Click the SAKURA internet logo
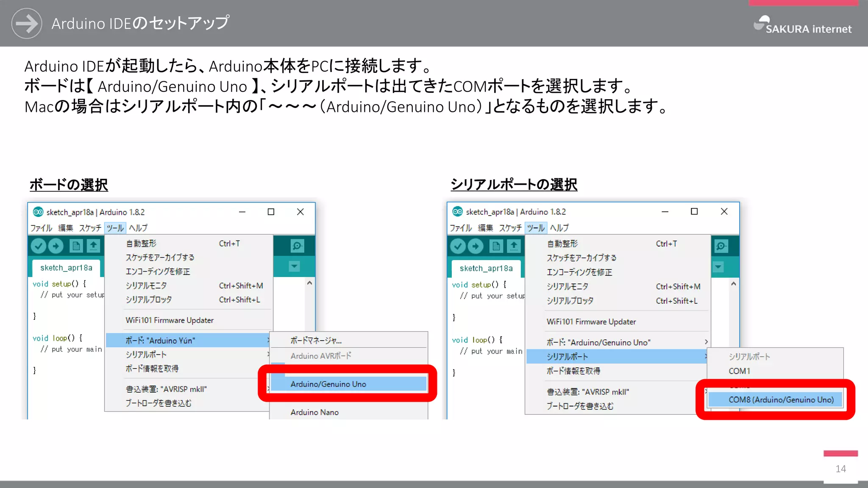Image resolution: width=868 pixels, height=488 pixels. pos(803,25)
